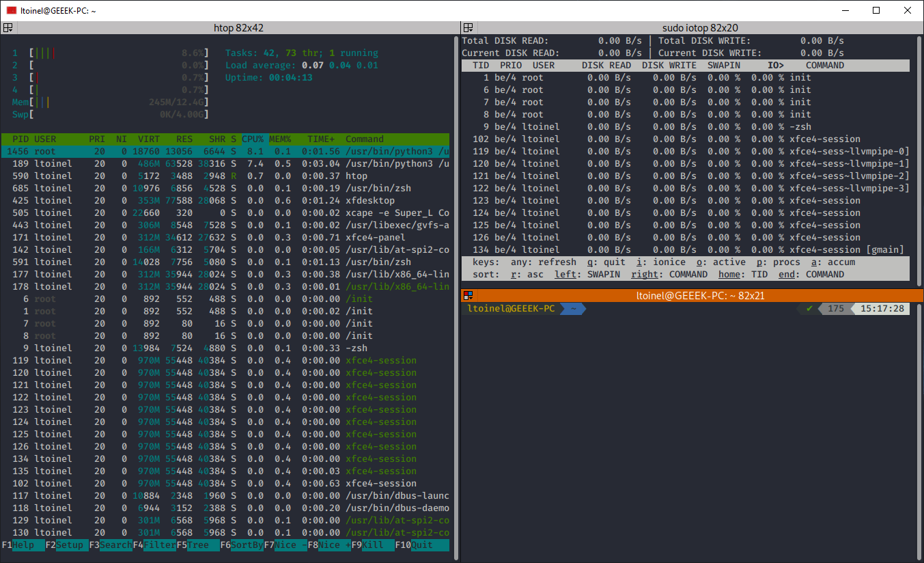This screenshot has width=924, height=563.
Task: Click the 175 counter segment in prompt
Action: [836, 308]
